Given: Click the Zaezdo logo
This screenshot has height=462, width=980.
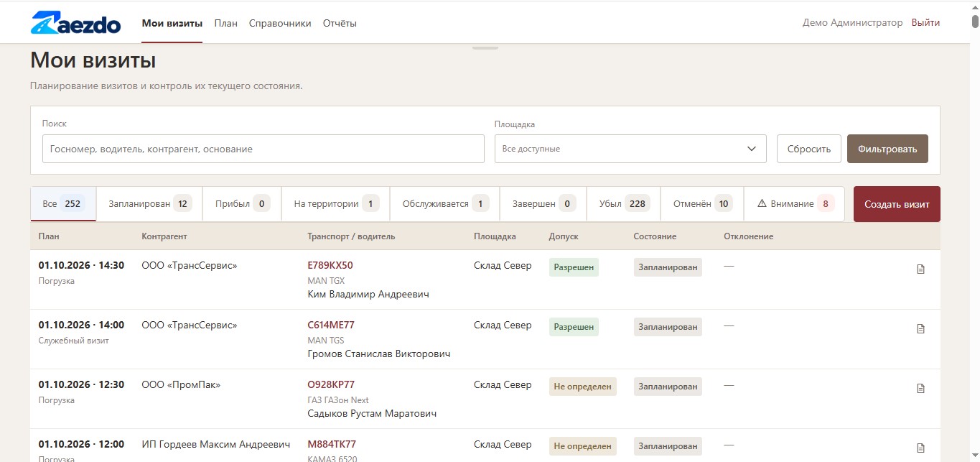Looking at the screenshot, I should 75,23.
